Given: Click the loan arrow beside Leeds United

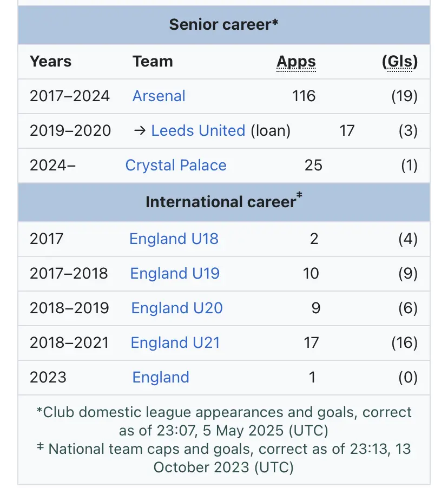Looking at the screenshot, I should tap(140, 130).
